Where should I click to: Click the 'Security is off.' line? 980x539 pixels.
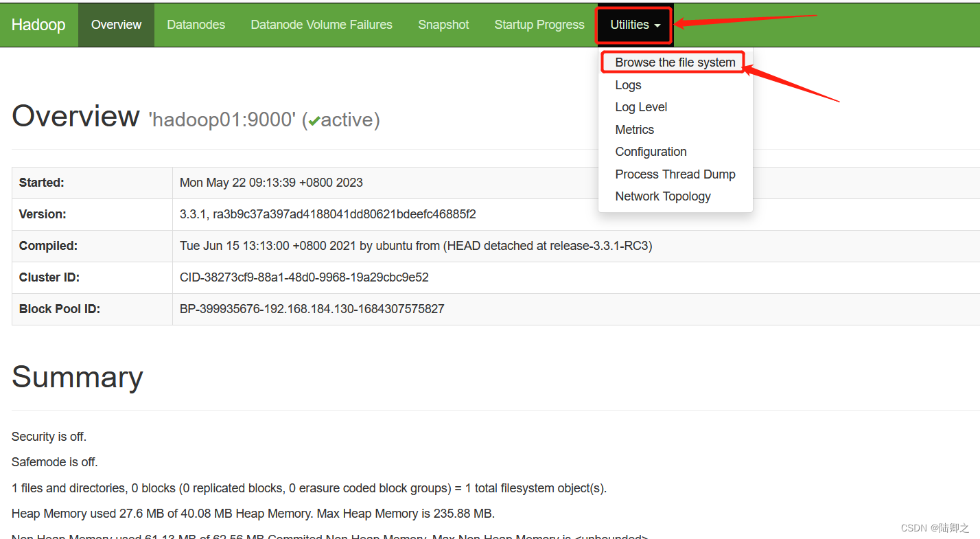coord(49,437)
